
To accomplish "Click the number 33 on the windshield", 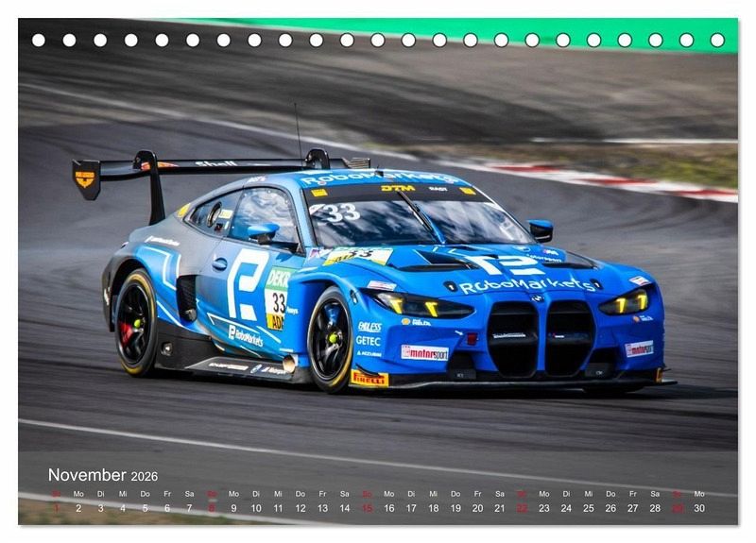I will click(338, 212).
